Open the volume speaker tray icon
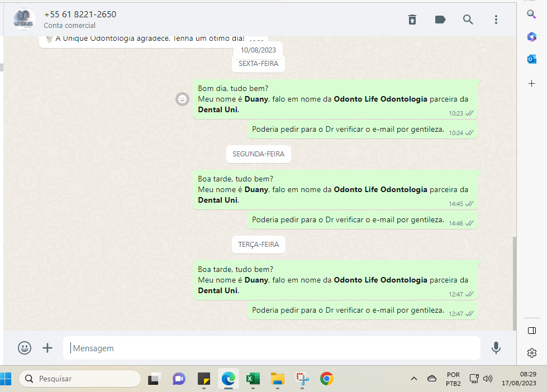This screenshot has width=547, height=392. 488,379
